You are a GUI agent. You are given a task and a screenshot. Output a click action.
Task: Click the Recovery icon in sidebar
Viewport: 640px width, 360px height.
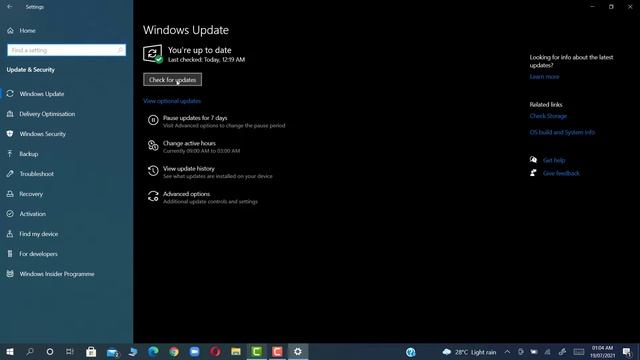click(x=10, y=194)
